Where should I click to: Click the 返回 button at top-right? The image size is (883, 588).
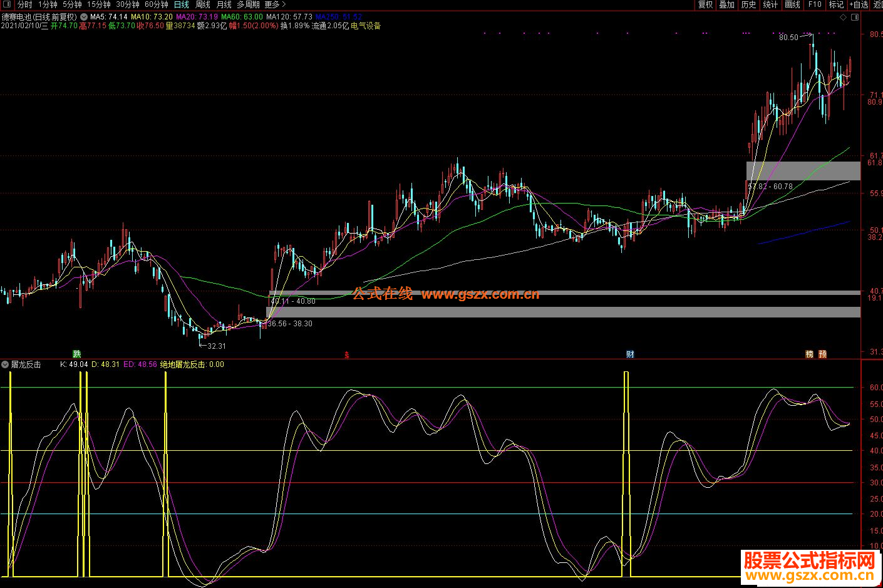pos(877,4)
